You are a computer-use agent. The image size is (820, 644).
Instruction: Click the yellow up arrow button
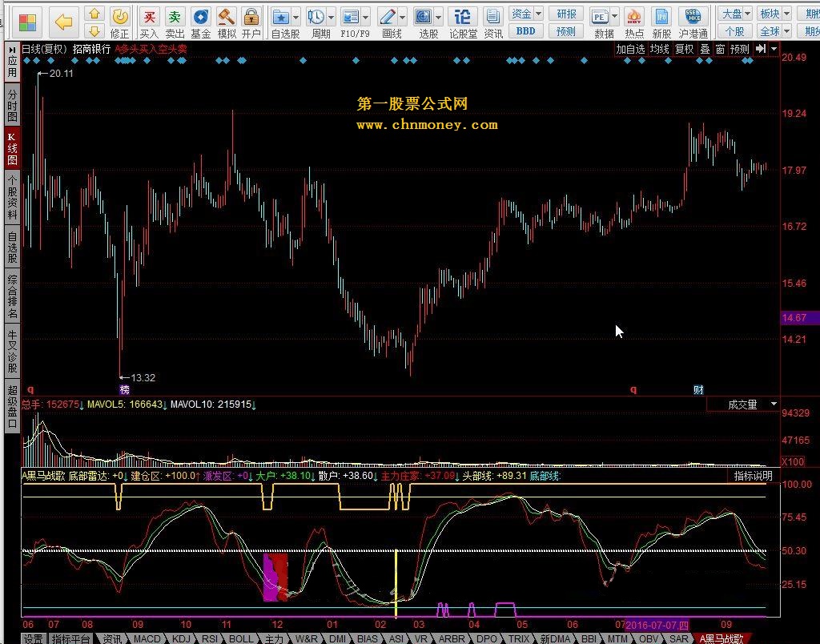pos(94,14)
